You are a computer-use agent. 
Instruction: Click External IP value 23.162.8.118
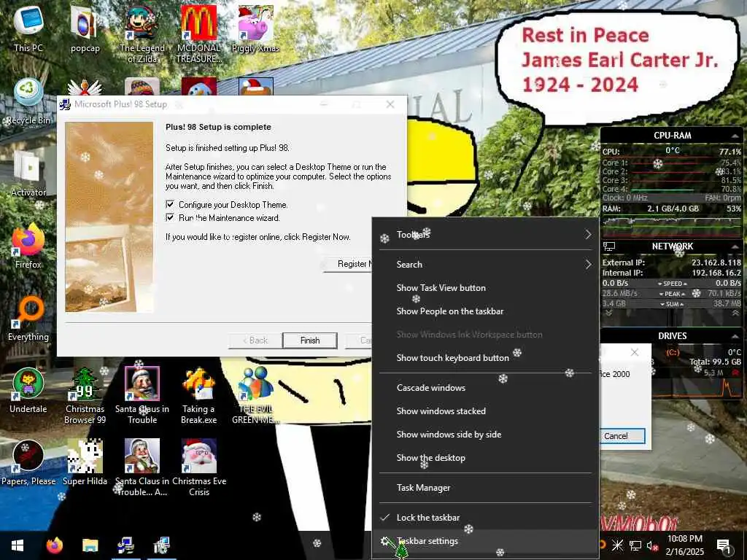[716, 262]
